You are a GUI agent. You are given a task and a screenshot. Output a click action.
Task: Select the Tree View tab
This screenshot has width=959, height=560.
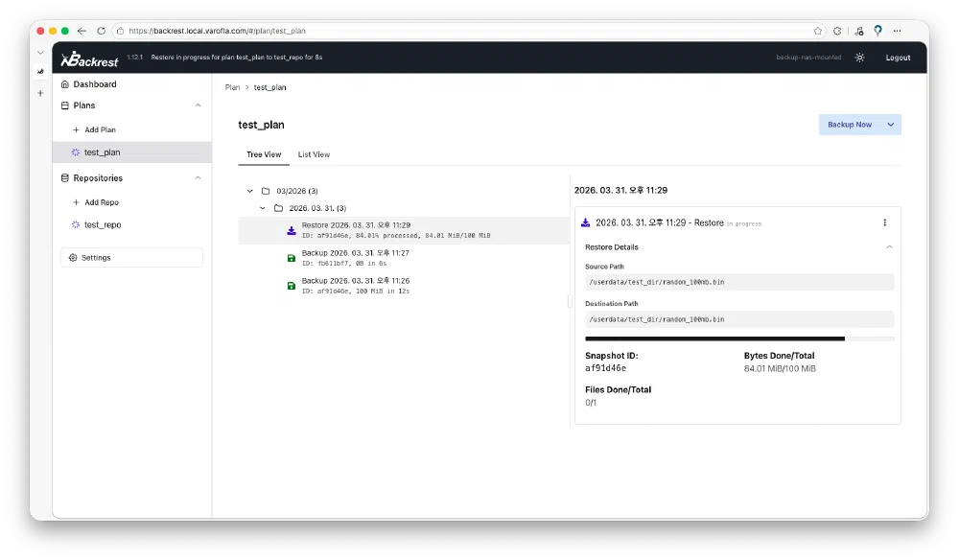(264, 154)
